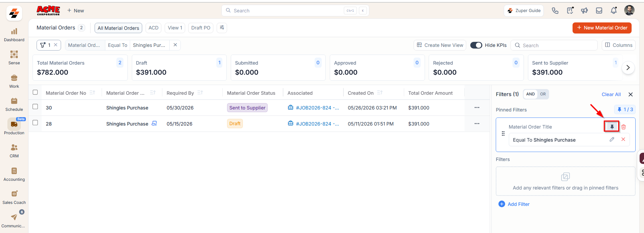Unpin the Material Order Title filter
644x233 pixels.
612,127
